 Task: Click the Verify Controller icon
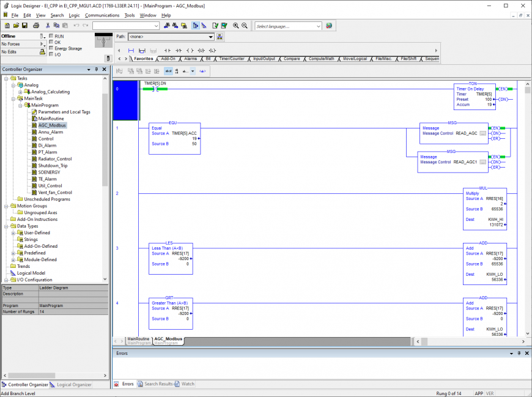click(x=224, y=26)
